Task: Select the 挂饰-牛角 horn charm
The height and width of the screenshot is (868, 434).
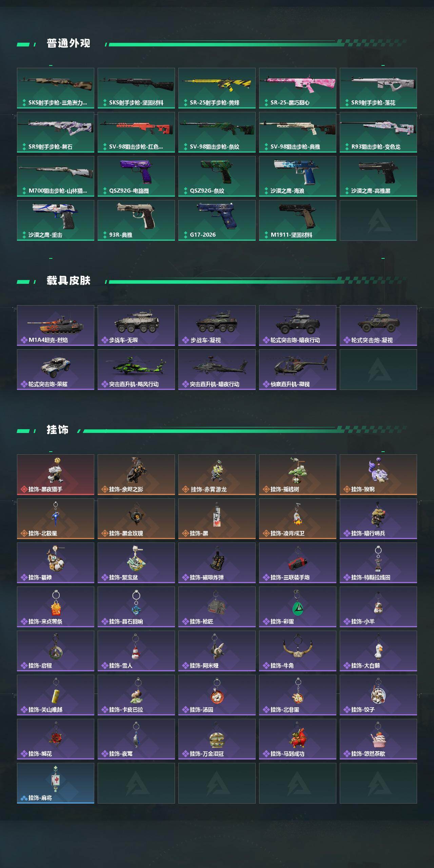Action: 298,651
